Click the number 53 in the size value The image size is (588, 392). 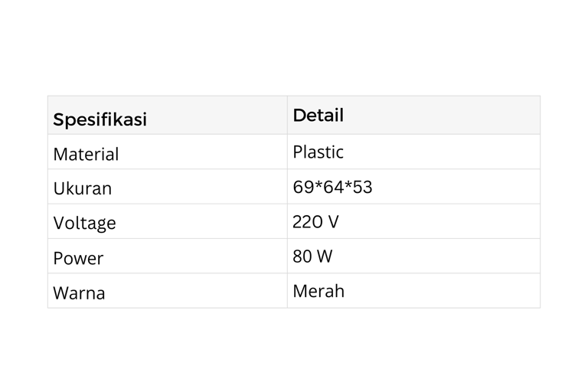pos(362,187)
